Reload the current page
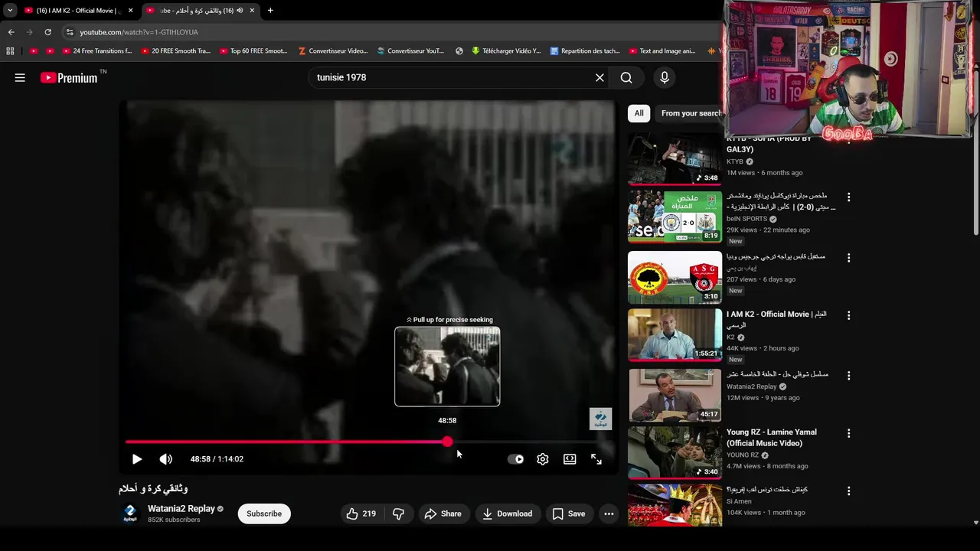 pos(47,32)
